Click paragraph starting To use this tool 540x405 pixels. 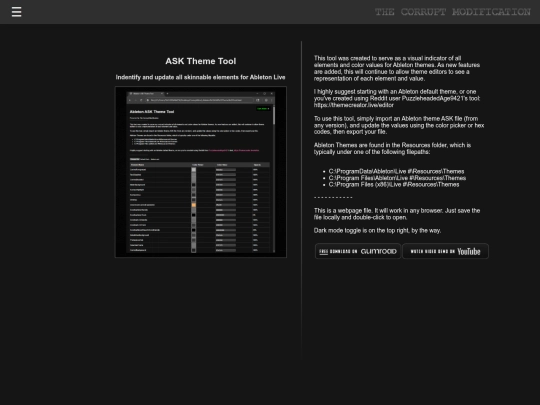[x=399, y=125]
